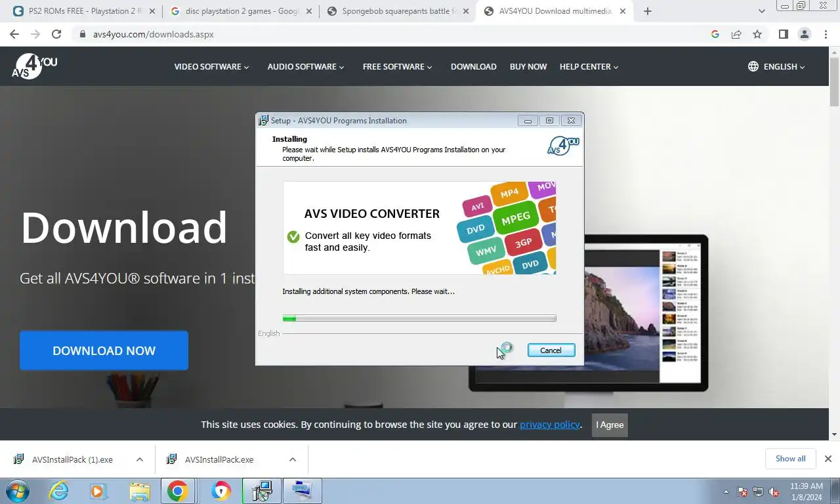Switch to Spongebob squarepants battle tab

(399, 11)
